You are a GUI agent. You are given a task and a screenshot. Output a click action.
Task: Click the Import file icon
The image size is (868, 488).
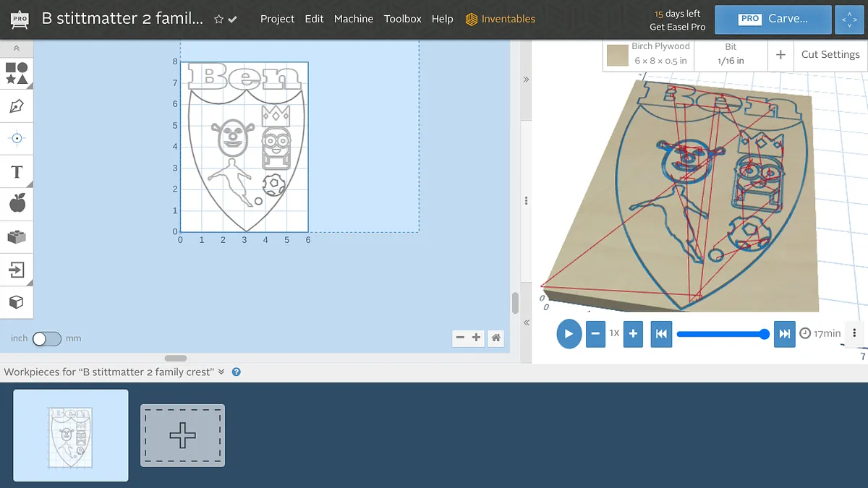tap(17, 270)
